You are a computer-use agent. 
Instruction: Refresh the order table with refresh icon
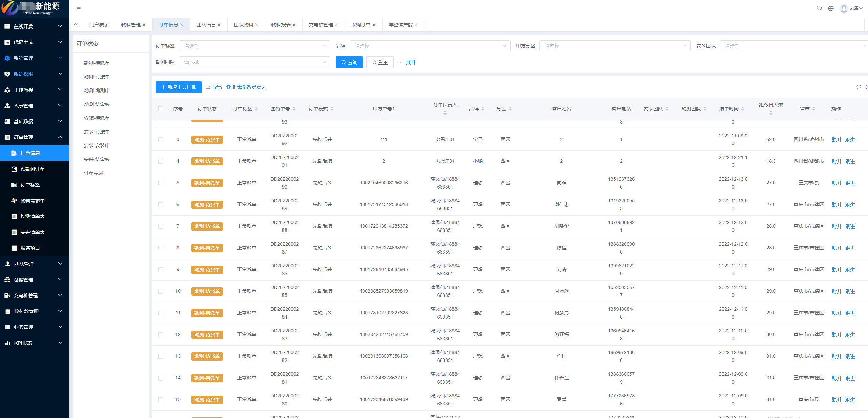click(x=859, y=87)
